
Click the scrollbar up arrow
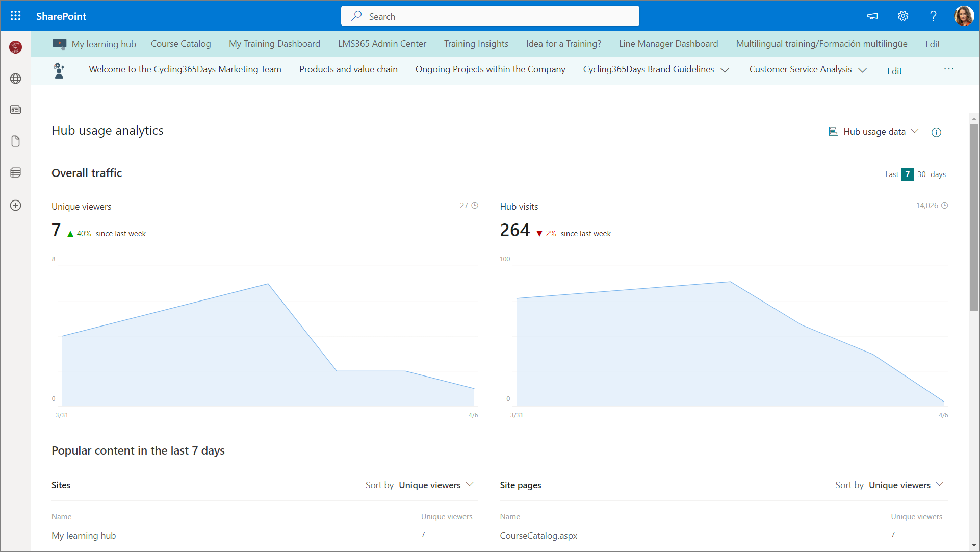[x=974, y=119]
